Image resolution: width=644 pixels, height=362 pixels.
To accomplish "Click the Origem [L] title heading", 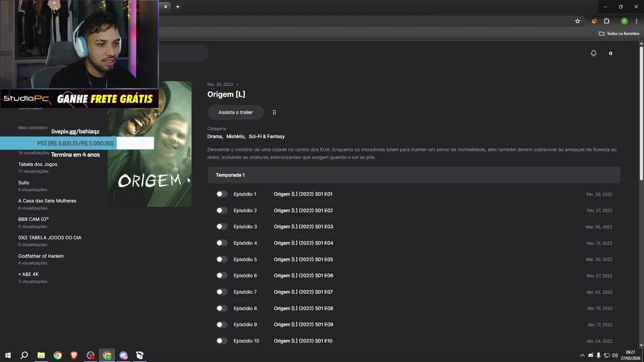I will 226,95.
